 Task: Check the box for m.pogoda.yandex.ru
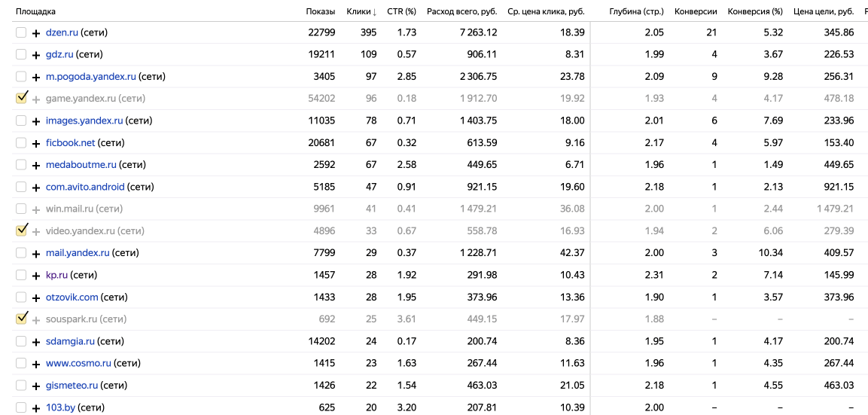(21, 77)
